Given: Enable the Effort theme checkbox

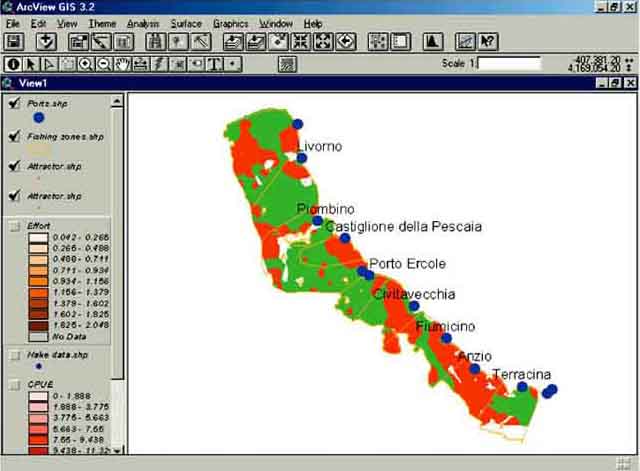Looking at the screenshot, I should [14, 226].
